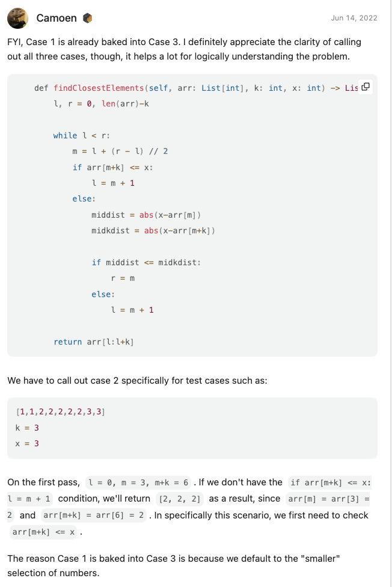Screen dimensions: 392x587
Task: Click the 'We have to call out case 2' sentence
Action: click(138, 380)
